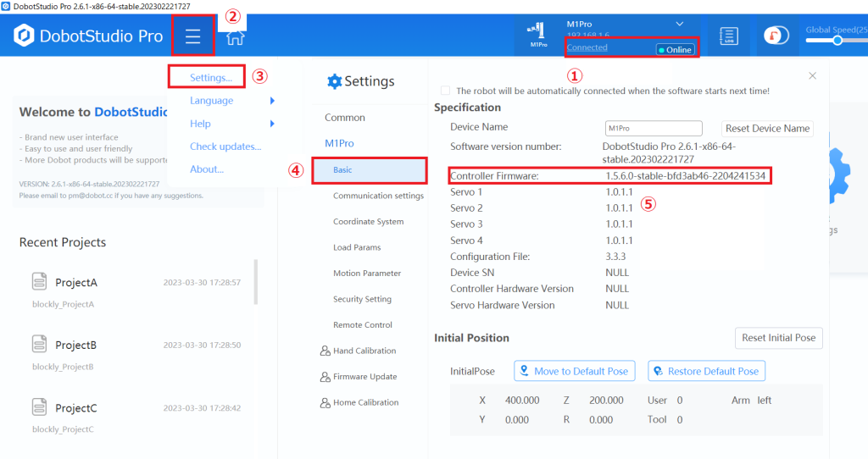
Task: Click the DobotStudio Pro logo
Action: click(x=88, y=36)
